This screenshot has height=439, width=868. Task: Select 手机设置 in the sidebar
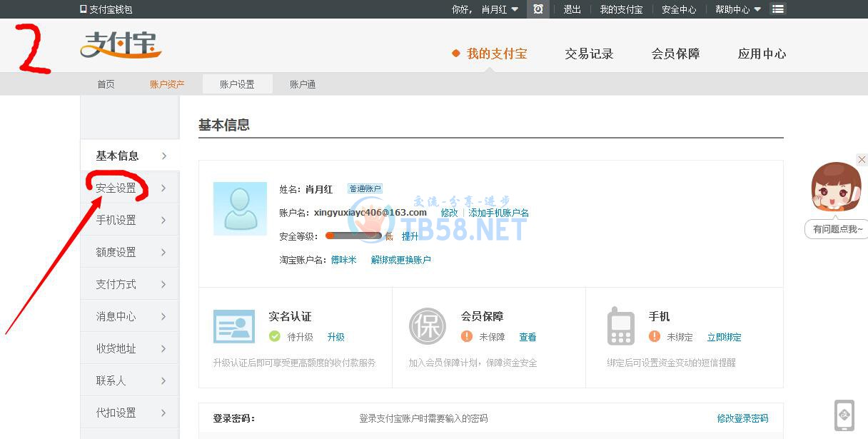click(130, 220)
